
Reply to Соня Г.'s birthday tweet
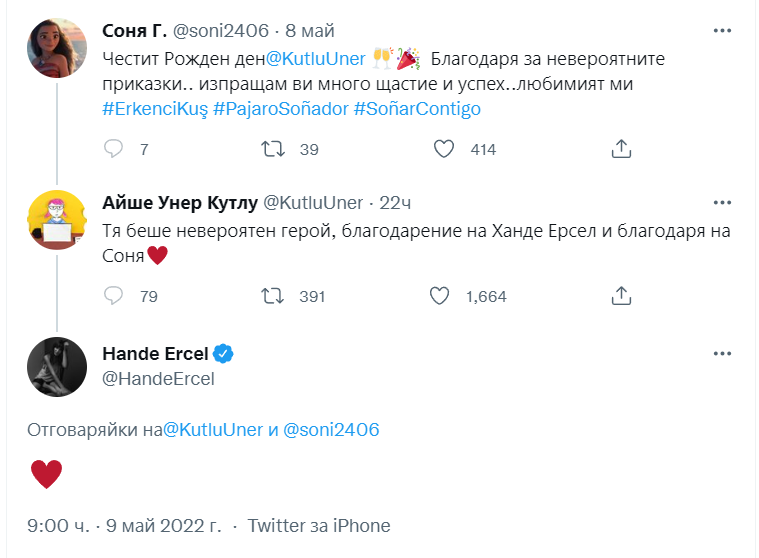114,149
